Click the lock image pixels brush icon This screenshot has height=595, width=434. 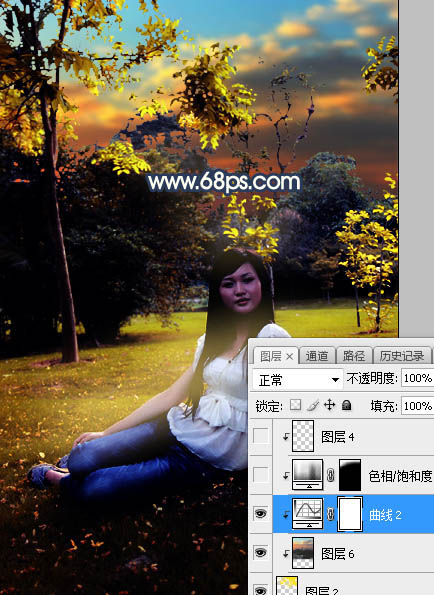(x=313, y=405)
